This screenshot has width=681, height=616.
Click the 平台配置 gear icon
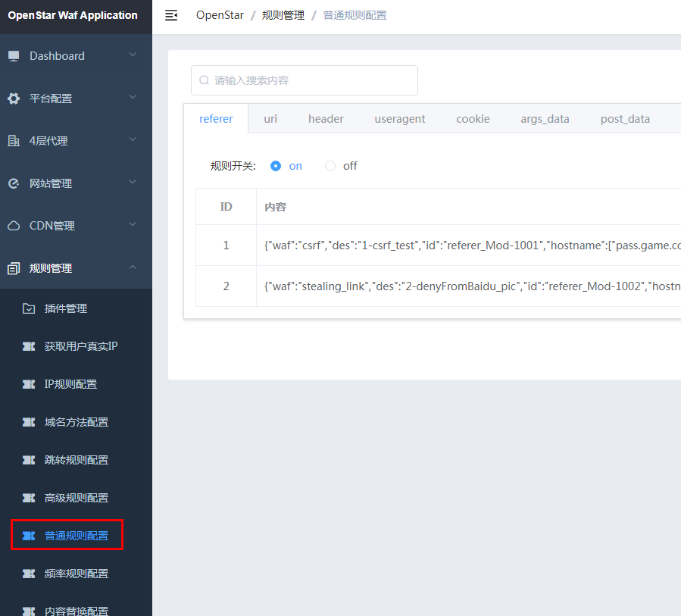(x=14, y=98)
